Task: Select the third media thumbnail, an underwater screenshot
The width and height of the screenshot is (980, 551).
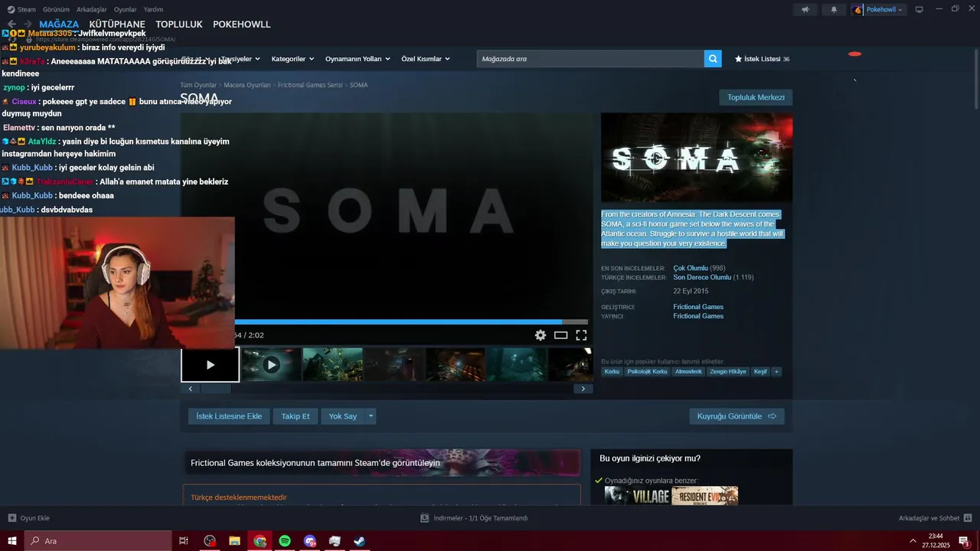Action: [332, 365]
